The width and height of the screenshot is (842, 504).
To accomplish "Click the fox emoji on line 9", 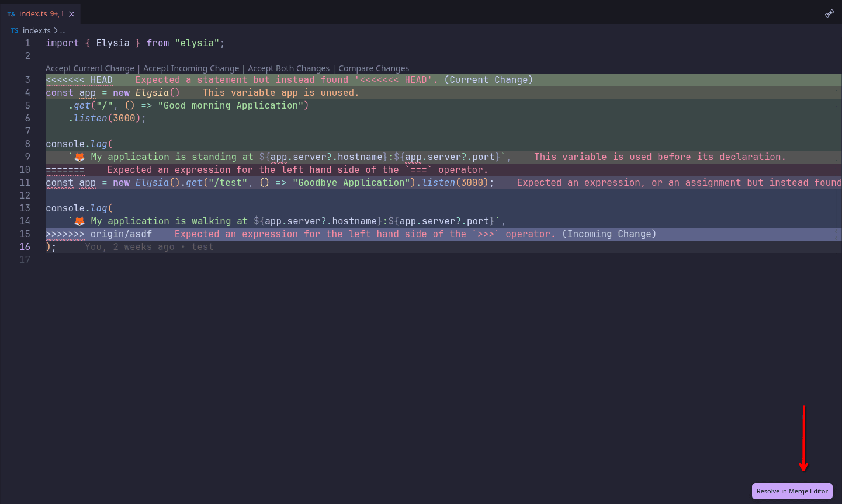I will click(x=79, y=157).
